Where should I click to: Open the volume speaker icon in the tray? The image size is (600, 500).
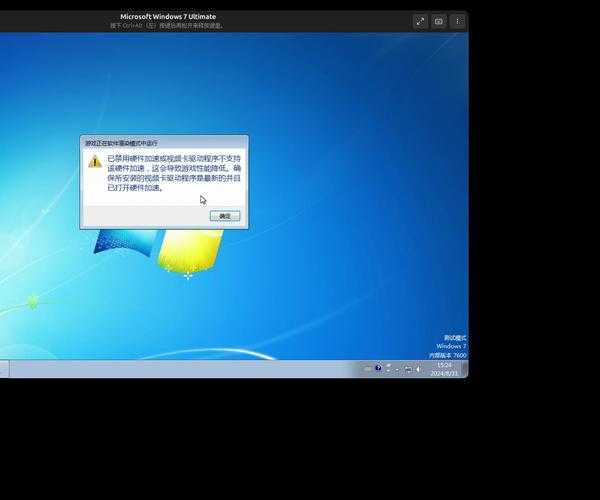point(419,368)
